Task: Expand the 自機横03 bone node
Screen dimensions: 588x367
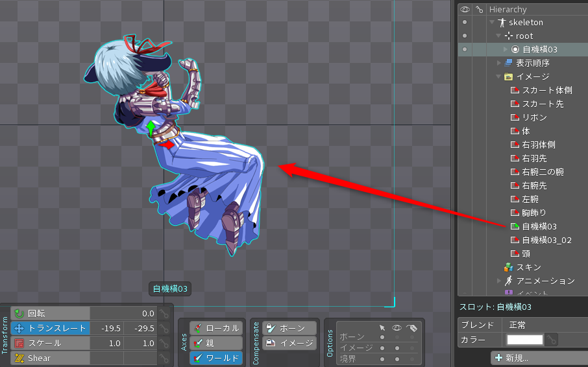Action: click(505, 49)
